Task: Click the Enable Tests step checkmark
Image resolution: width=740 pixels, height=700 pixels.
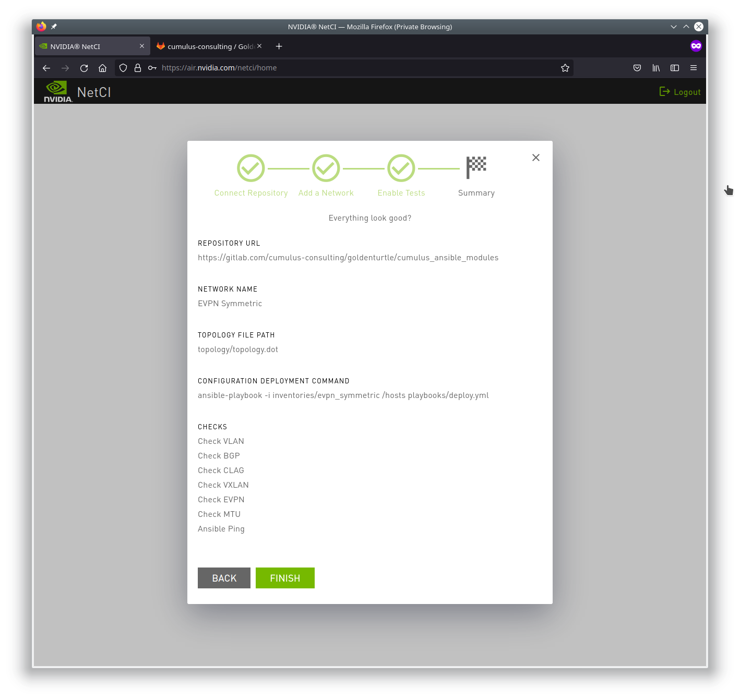Action: tap(401, 168)
